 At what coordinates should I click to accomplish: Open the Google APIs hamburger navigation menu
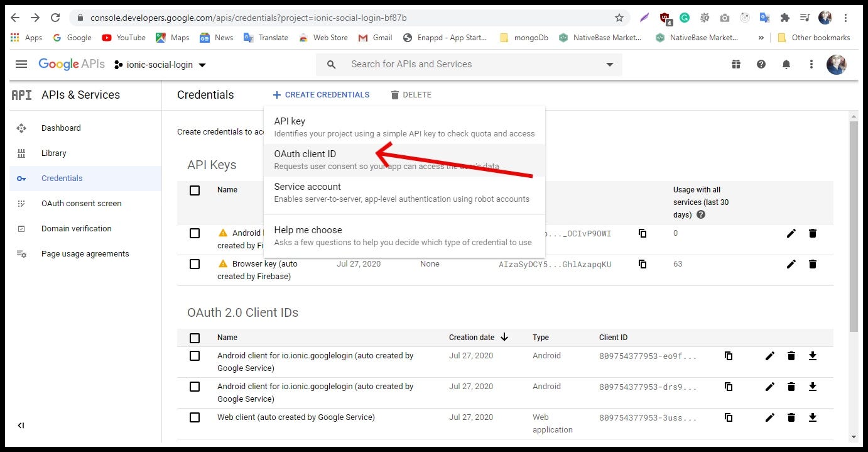(21, 64)
